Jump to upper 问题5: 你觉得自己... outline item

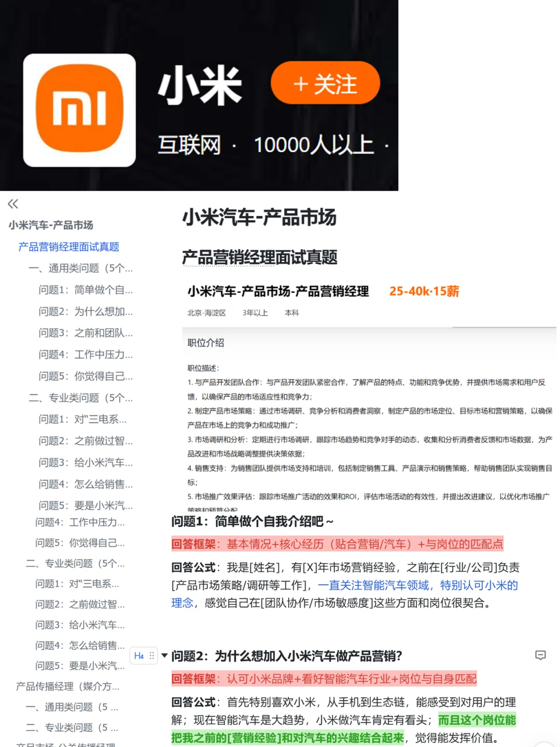coord(86,376)
